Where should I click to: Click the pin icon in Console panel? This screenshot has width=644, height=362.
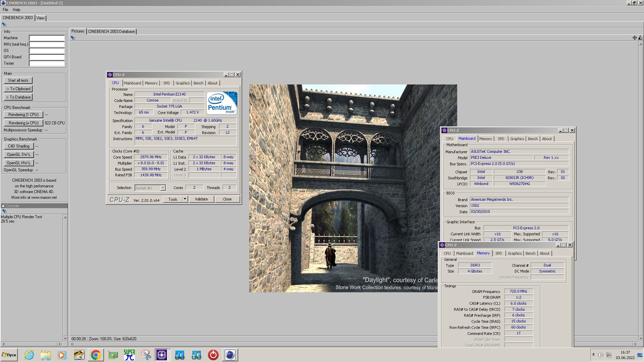click(4, 211)
